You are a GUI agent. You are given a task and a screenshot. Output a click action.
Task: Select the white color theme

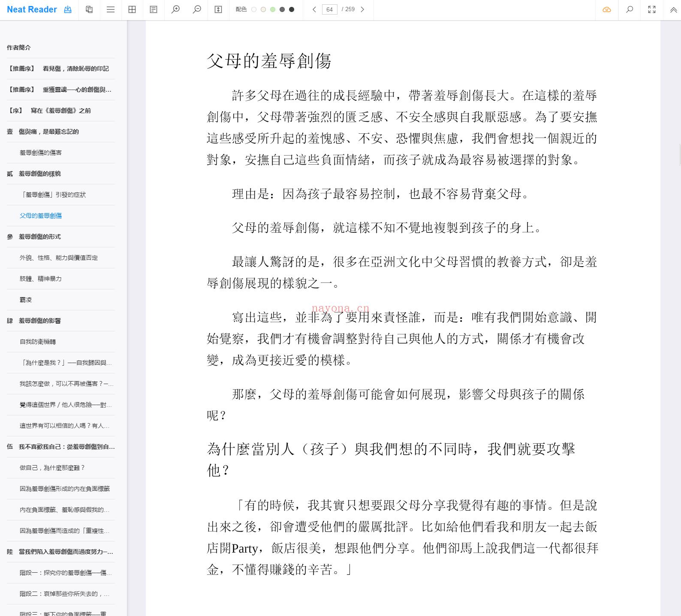pos(254,9)
